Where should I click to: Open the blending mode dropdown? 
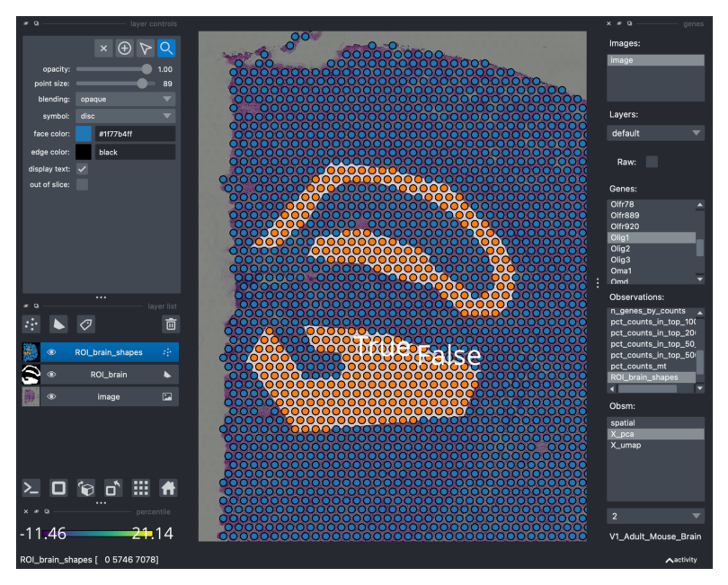tap(125, 99)
